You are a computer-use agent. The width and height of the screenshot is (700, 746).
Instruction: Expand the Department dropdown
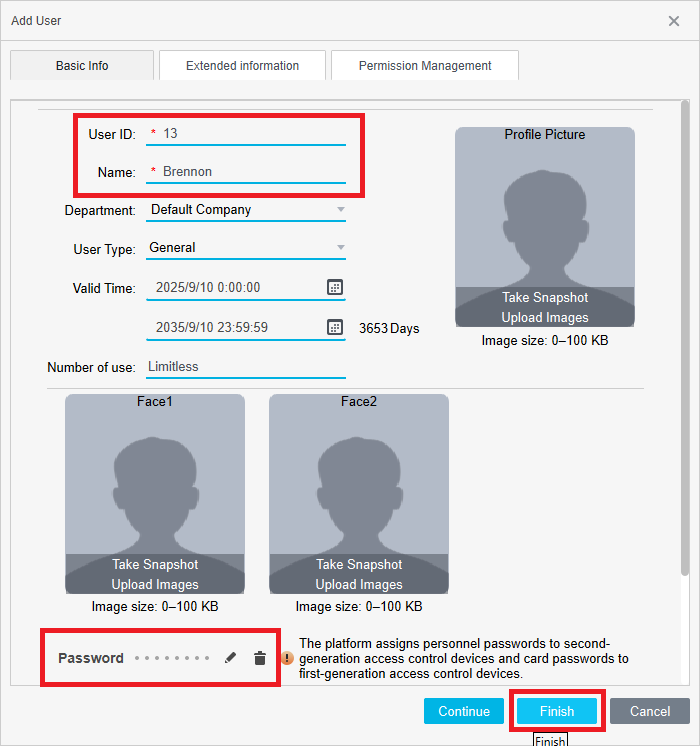coord(340,210)
